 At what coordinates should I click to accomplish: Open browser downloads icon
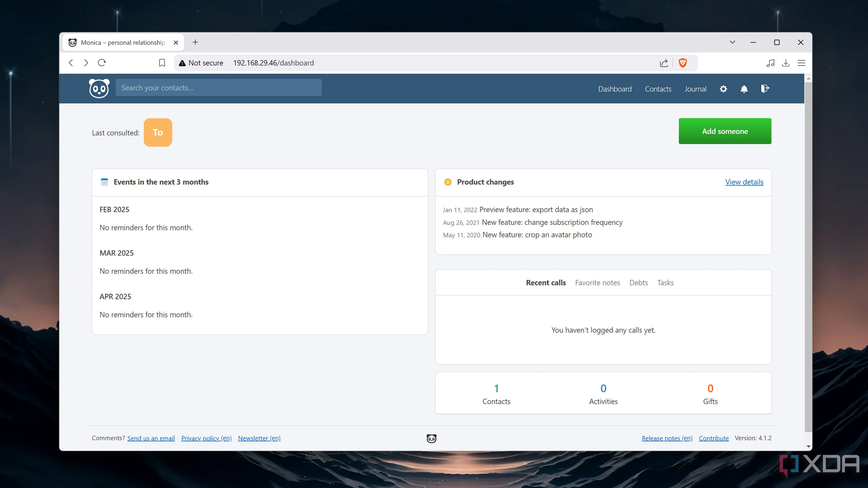pyautogui.click(x=786, y=63)
